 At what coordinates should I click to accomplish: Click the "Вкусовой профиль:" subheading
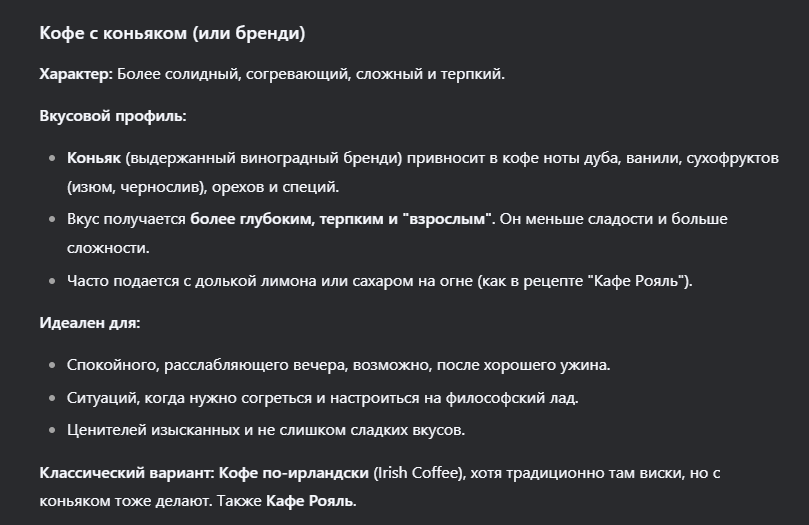(x=112, y=116)
